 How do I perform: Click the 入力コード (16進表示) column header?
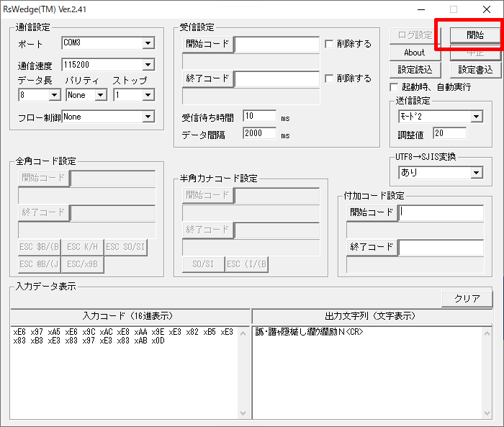[130, 316]
